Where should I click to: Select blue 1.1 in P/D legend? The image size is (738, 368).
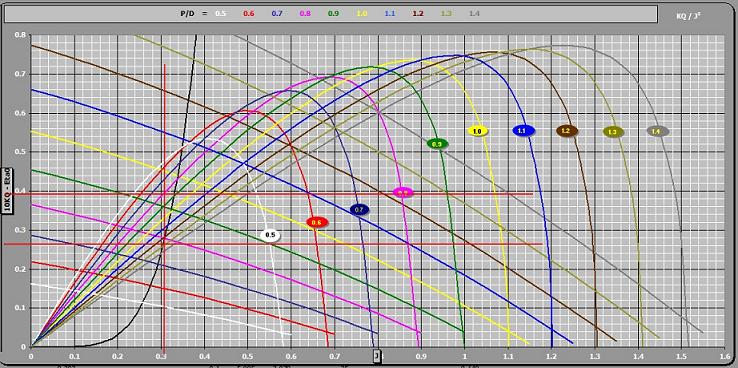click(390, 14)
